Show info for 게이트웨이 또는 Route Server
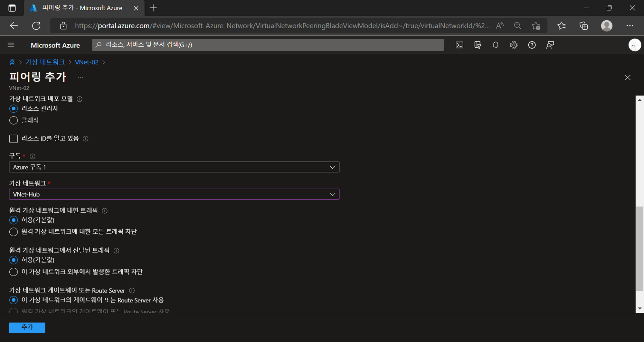This screenshot has width=644, height=342. coord(132,291)
